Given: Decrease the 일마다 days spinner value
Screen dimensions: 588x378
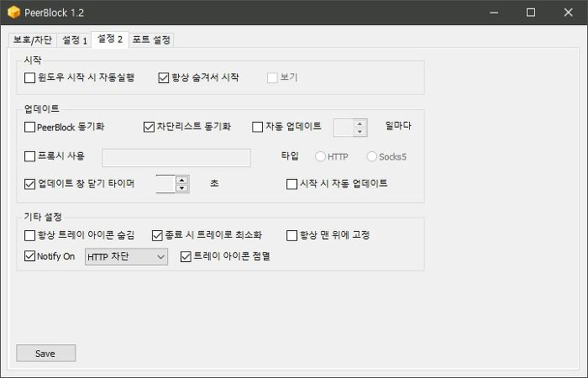Looking at the screenshot, I should tap(360, 132).
